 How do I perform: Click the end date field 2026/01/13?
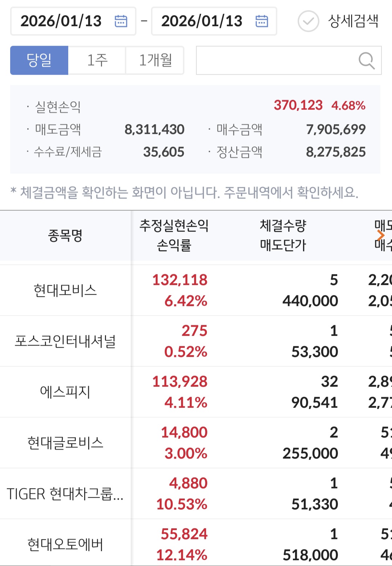coord(202,21)
